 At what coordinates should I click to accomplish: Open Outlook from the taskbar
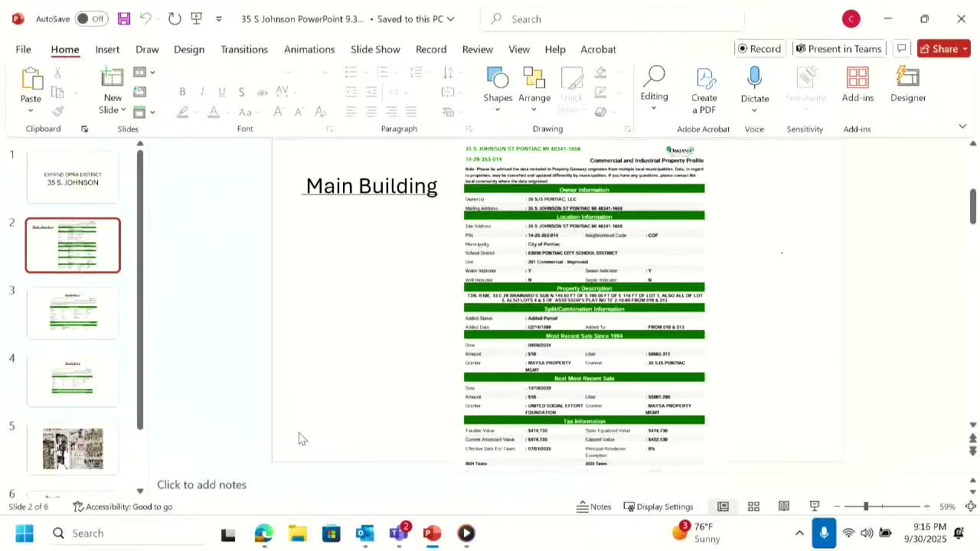pos(365,533)
